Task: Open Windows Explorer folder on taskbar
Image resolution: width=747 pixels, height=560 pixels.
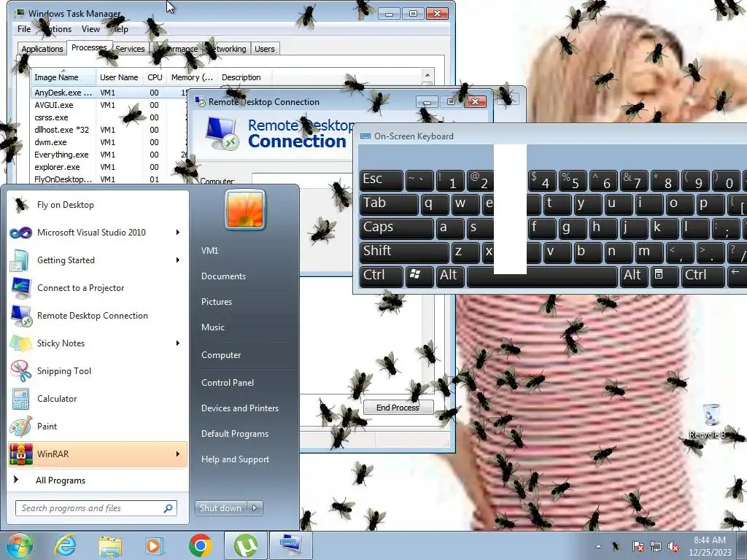Action: click(x=110, y=545)
